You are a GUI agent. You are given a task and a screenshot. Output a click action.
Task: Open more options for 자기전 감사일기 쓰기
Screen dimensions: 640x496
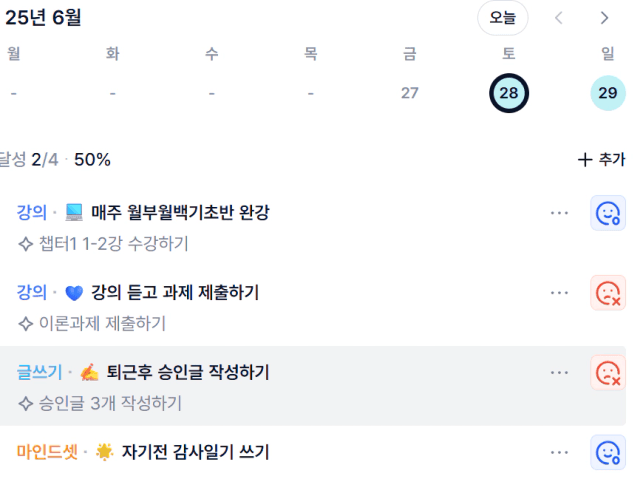(559, 452)
